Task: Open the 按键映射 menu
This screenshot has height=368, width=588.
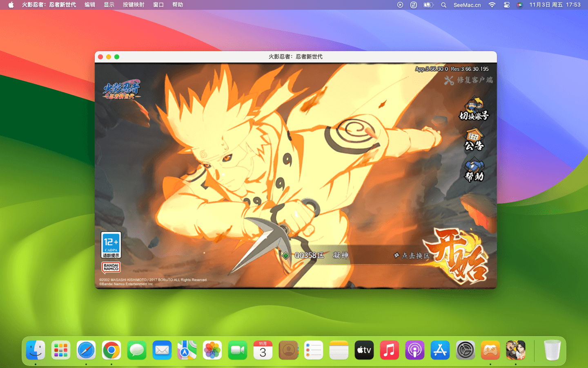Action: (134, 5)
